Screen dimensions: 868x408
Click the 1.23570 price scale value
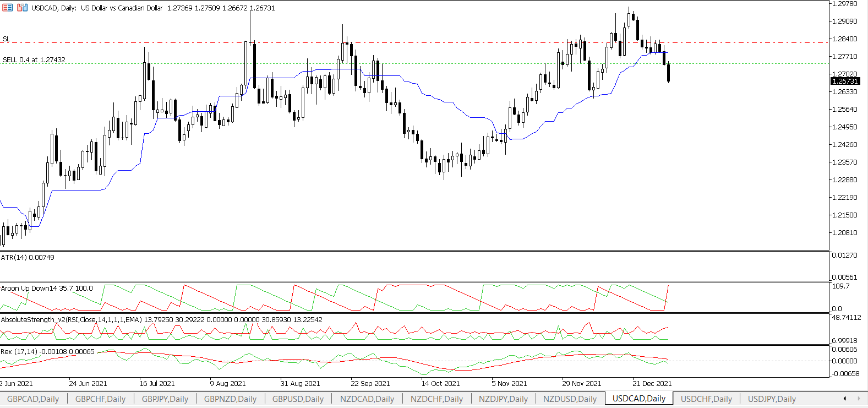844,162
